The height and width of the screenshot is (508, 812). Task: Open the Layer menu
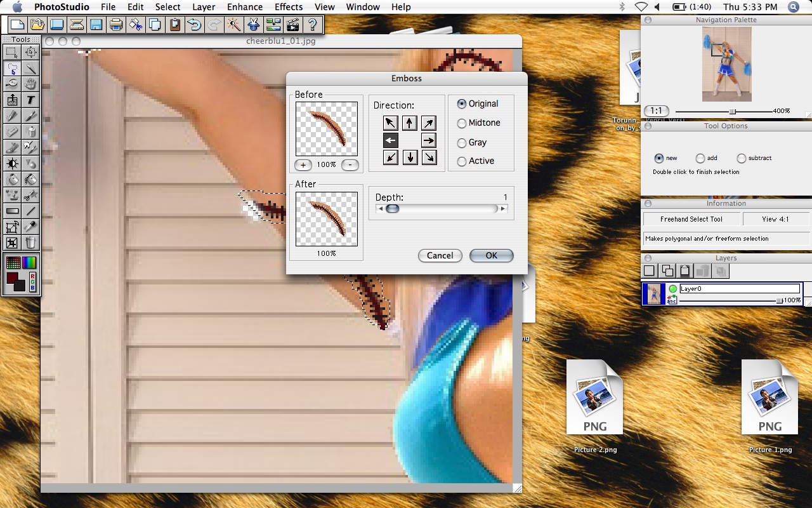[204, 7]
